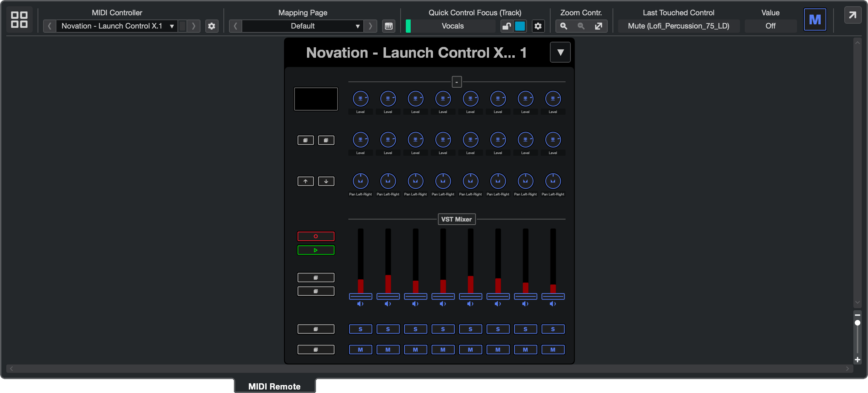
Task: Open MIDI Controller settings gear
Action: [212, 26]
